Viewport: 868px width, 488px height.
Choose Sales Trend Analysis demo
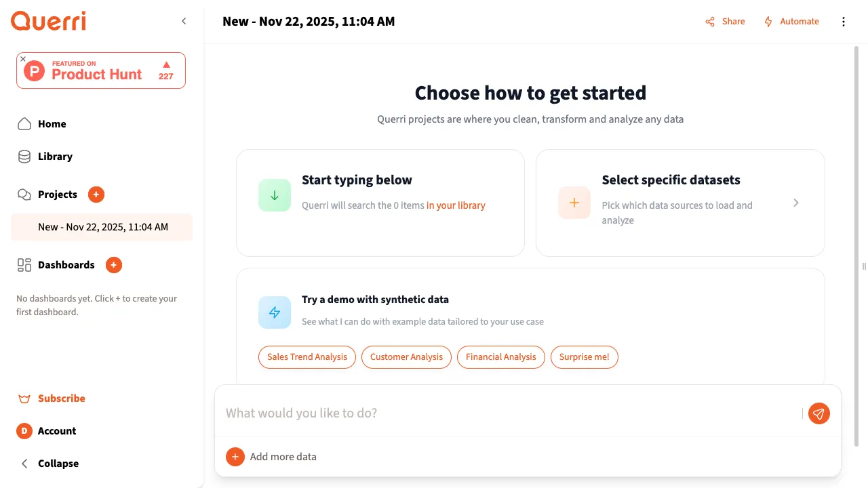(x=307, y=357)
